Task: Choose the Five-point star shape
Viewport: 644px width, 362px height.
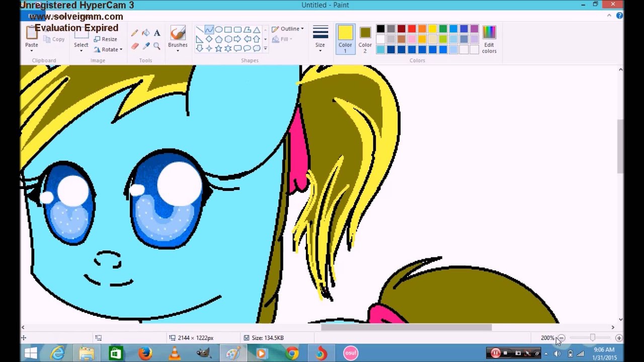Action: coord(219,48)
